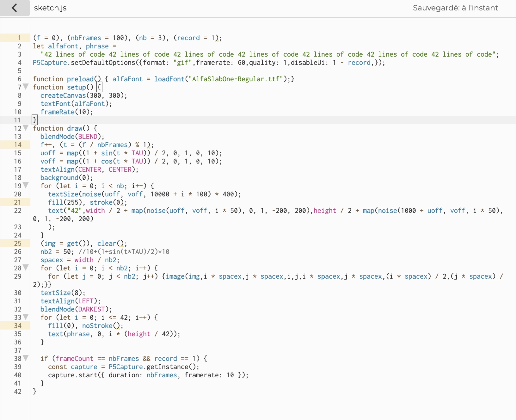Click 'textAlign(LEFT)' on line 31
This screenshot has height=420, width=516.
(69, 301)
